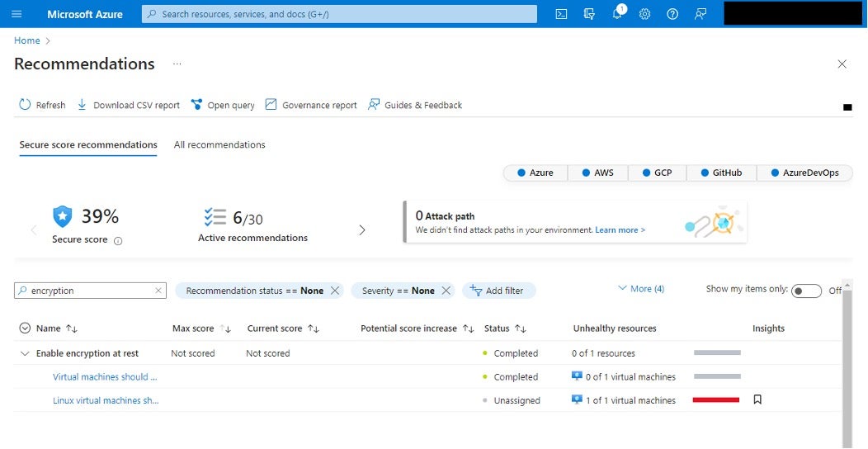Click the Add filter button
868x449 pixels.
pos(498,291)
